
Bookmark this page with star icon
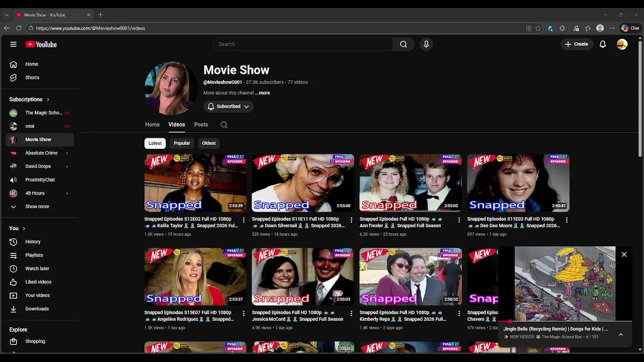(538, 28)
